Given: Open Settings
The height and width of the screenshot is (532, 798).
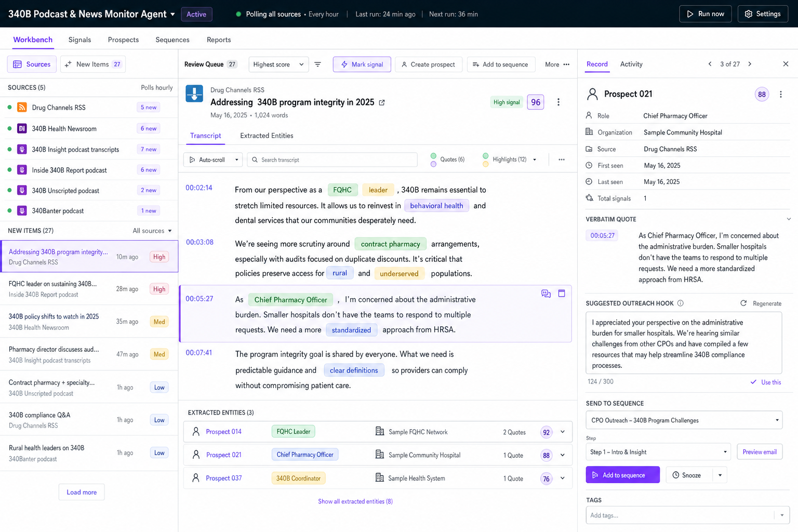Looking at the screenshot, I should (763, 14).
